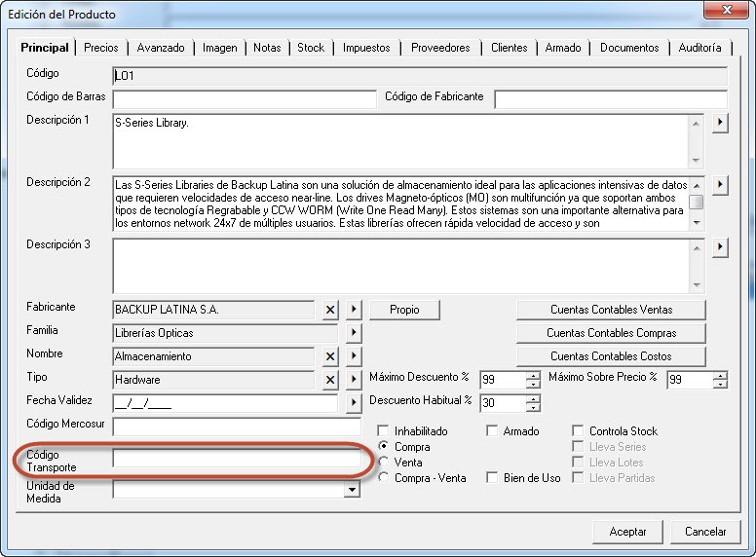This screenshot has height=557, width=756.
Task: Select the Compra - Venta radio button
Action: (x=384, y=477)
